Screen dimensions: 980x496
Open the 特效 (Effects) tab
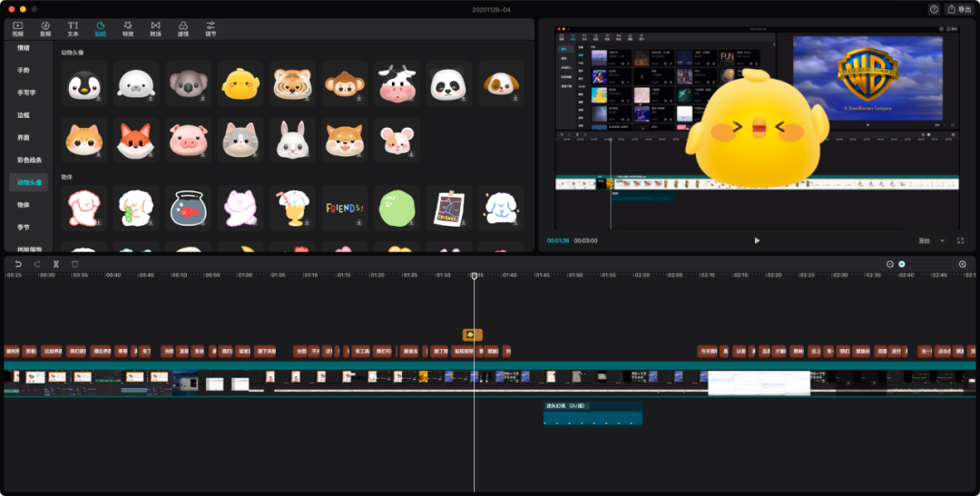click(128, 29)
